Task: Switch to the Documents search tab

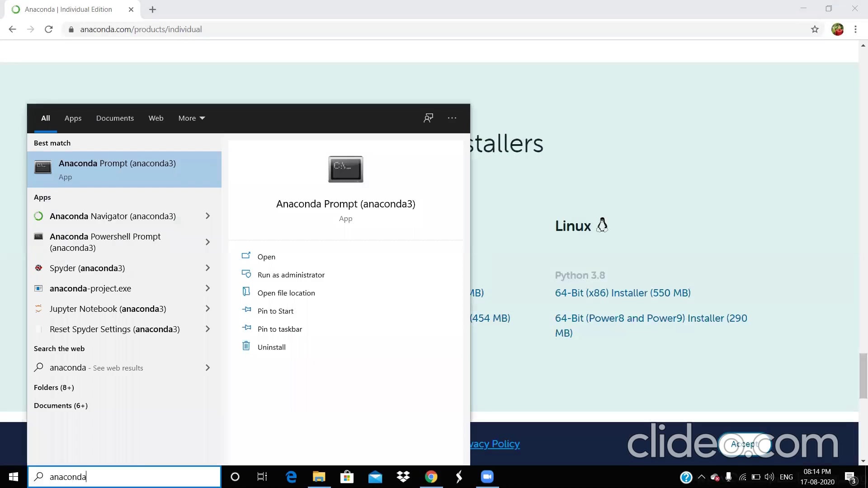Action: 115,118
